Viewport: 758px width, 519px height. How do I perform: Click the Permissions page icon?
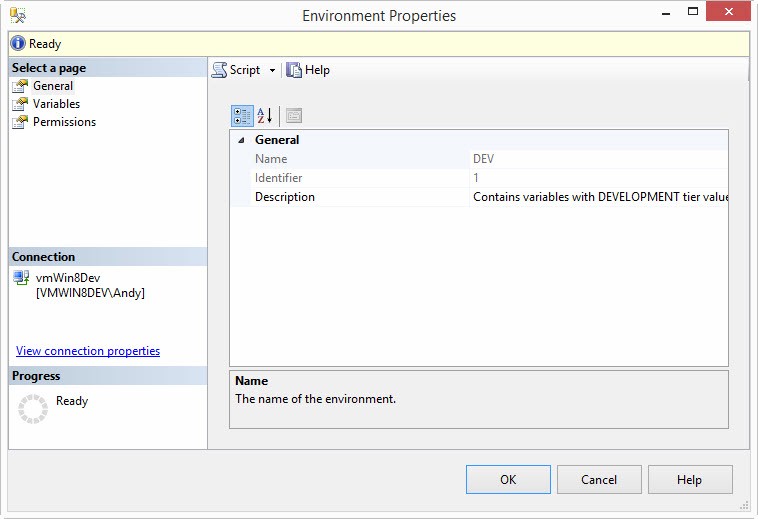(x=20, y=122)
